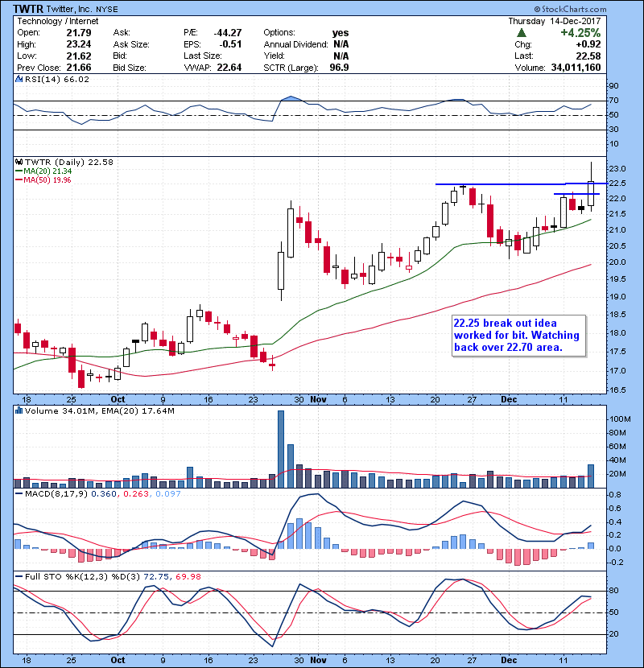Click the tallest volume bar in late October

(x=281, y=449)
